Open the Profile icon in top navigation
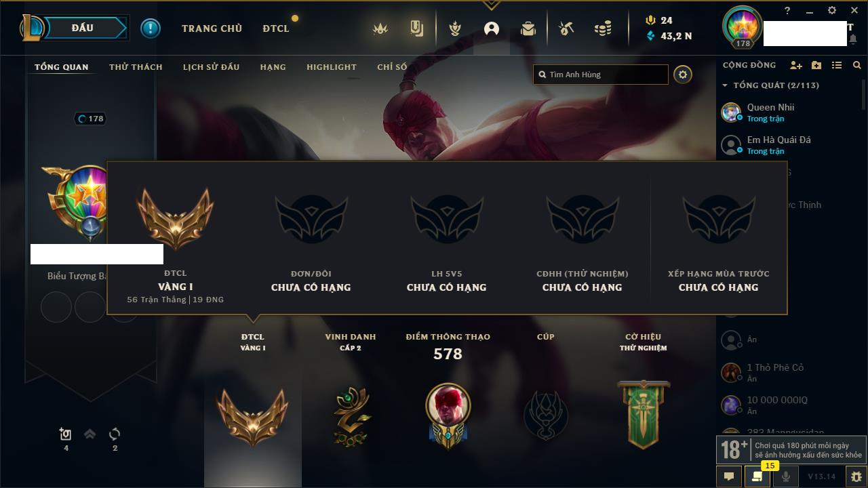The width and height of the screenshot is (868, 488). [x=492, y=28]
